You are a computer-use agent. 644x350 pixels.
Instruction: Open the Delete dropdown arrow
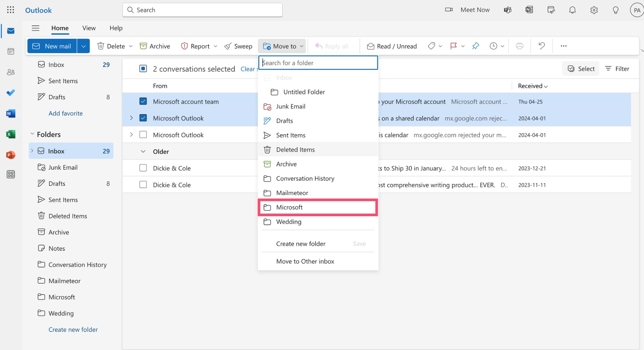(x=131, y=46)
